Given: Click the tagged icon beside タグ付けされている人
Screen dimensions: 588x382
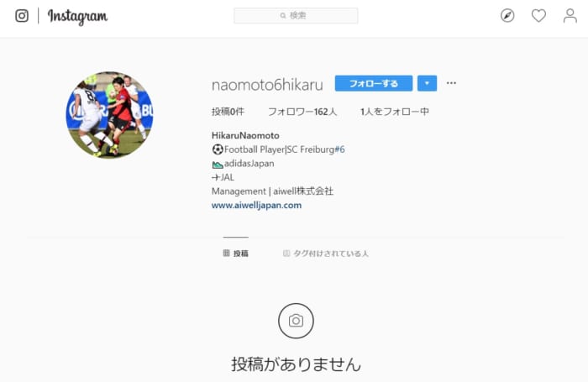Looking at the screenshot, I should click(286, 254).
